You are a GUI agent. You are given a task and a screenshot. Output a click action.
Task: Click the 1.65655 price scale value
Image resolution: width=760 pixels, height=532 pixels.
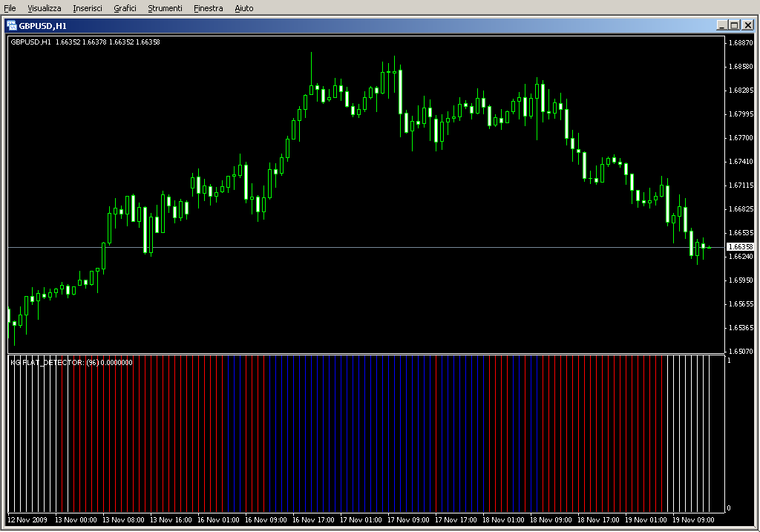point(741,303)
